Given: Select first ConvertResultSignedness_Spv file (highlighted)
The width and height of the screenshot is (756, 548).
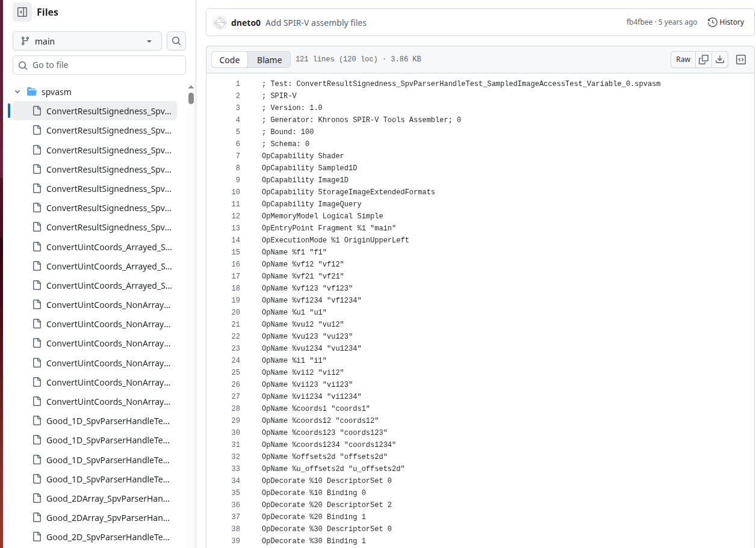Looking at the screenshot, I should point(95,111).
